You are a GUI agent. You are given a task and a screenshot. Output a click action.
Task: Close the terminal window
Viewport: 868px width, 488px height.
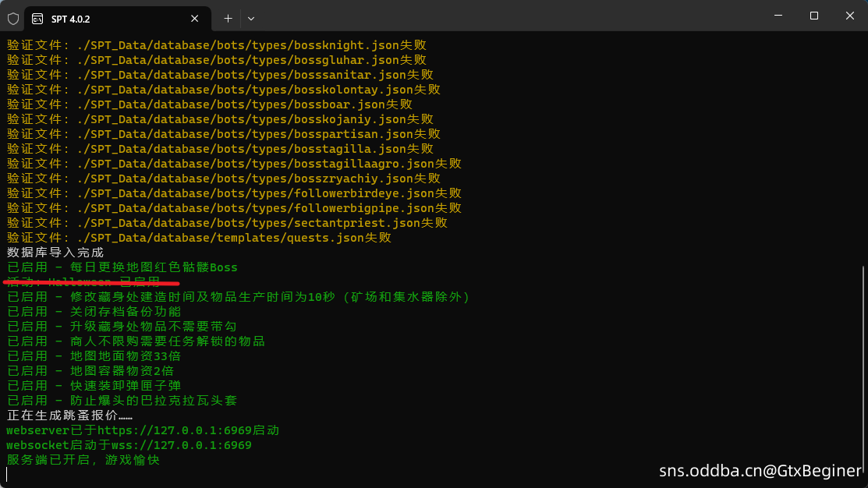(x=849, y=16)
